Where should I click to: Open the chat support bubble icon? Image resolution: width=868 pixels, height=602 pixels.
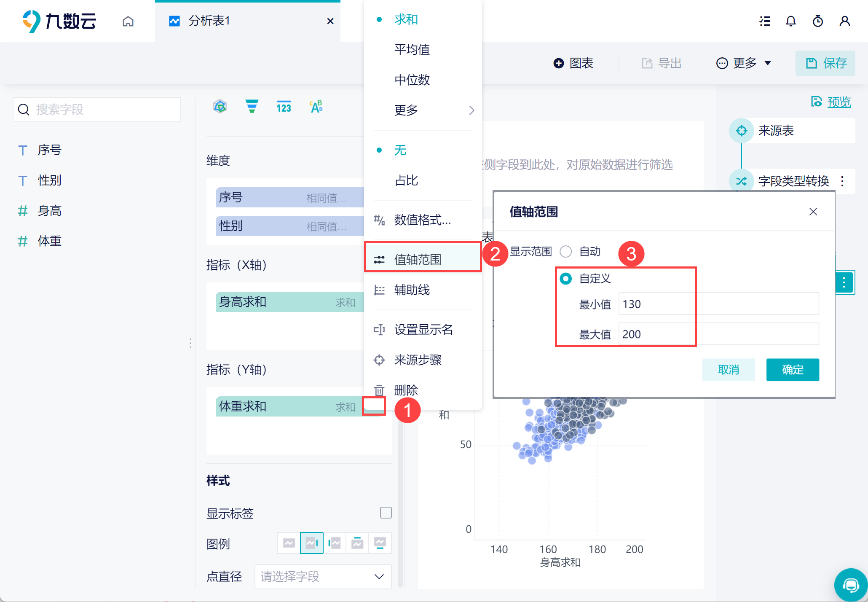851,585
